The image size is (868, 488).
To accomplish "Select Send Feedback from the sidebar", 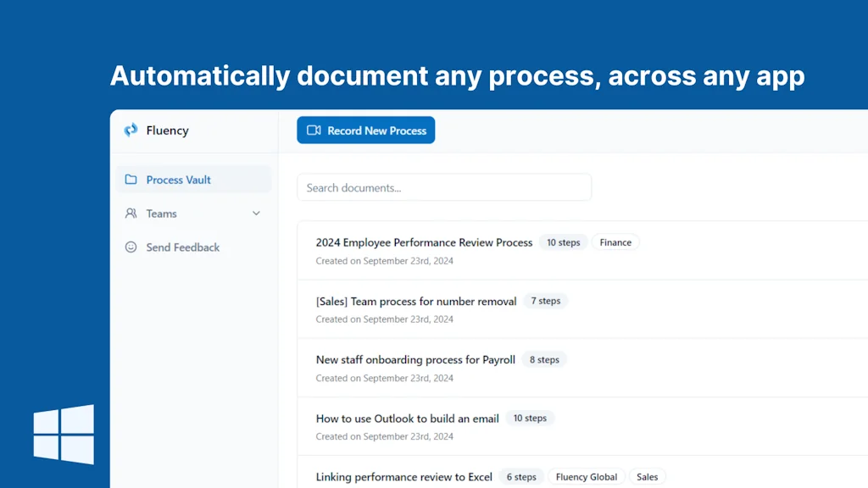I will (182, 247).
